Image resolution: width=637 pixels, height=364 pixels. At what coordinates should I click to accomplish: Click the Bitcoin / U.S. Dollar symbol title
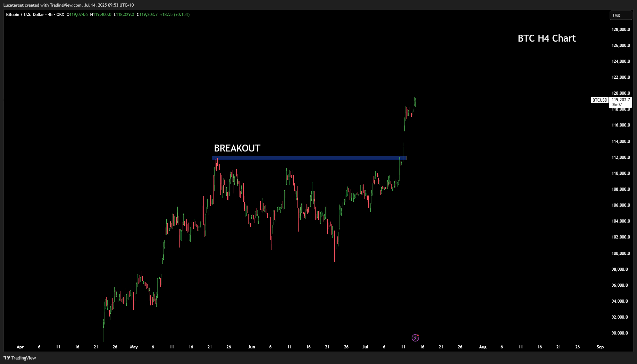pyautogui.click(x=25, y=15)
